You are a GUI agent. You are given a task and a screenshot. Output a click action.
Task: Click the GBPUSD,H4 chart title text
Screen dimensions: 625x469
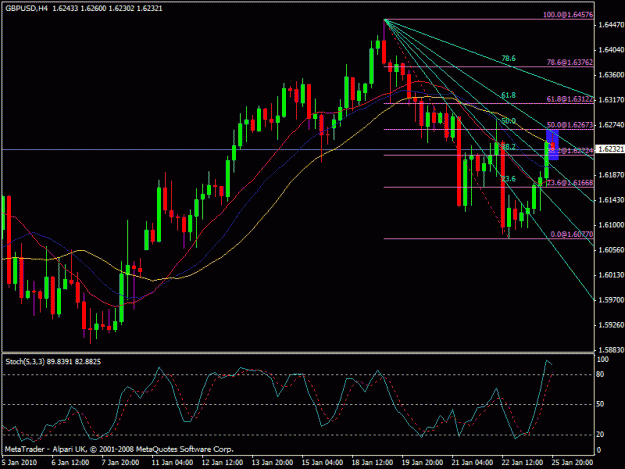click(26, 8)
